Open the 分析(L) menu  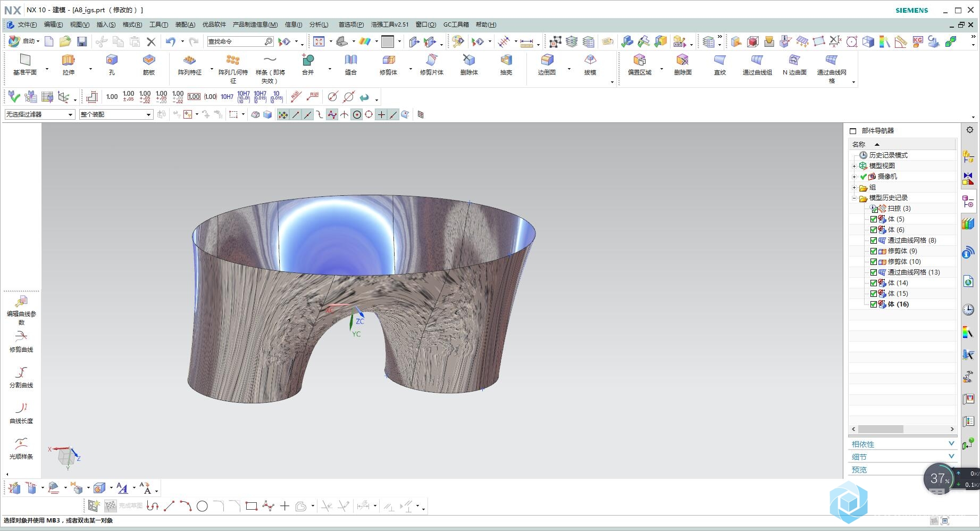pos(319,24)
